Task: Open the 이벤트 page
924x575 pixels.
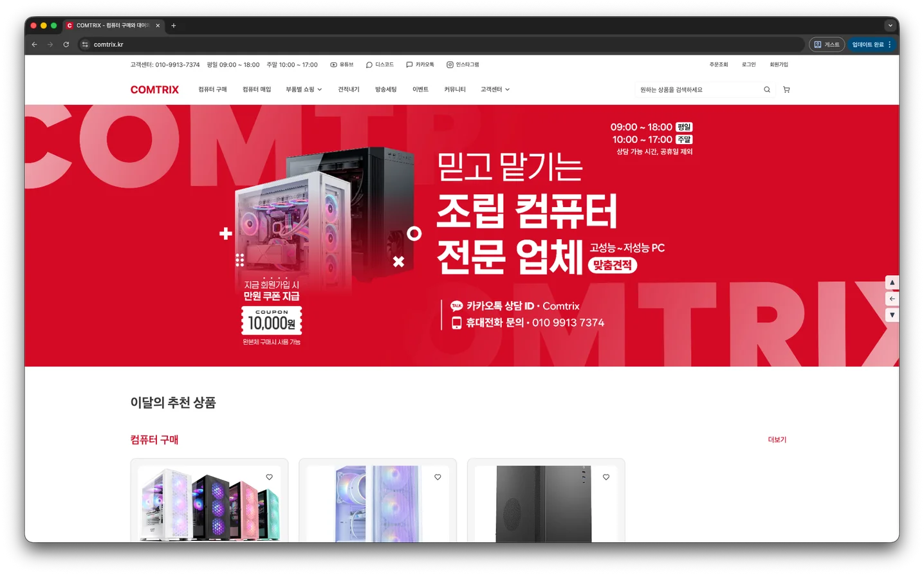Action: click(x=420, y=89)
